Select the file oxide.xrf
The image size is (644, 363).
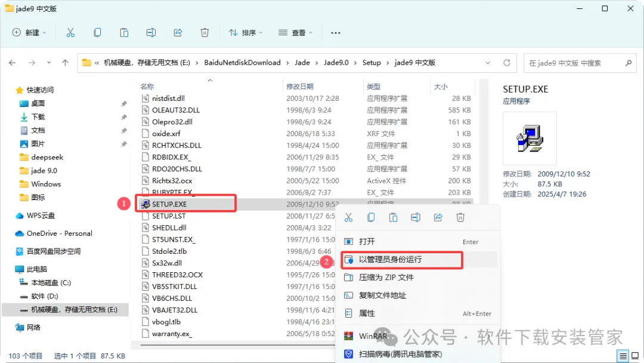(166, 134)
